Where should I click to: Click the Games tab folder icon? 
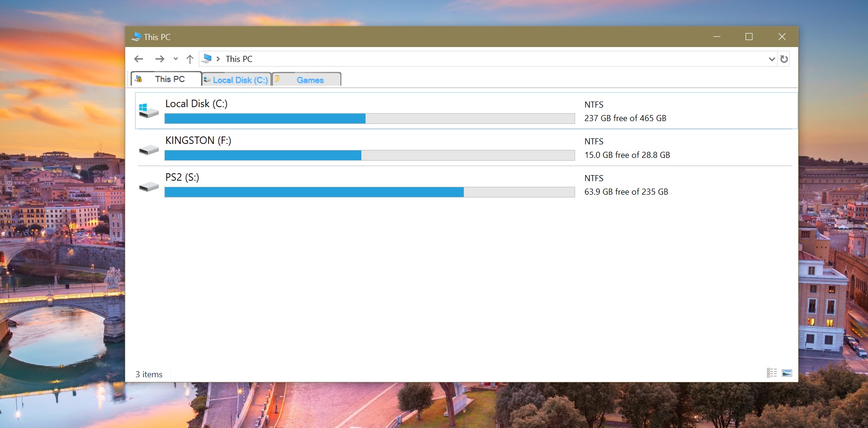pos(277,79)
